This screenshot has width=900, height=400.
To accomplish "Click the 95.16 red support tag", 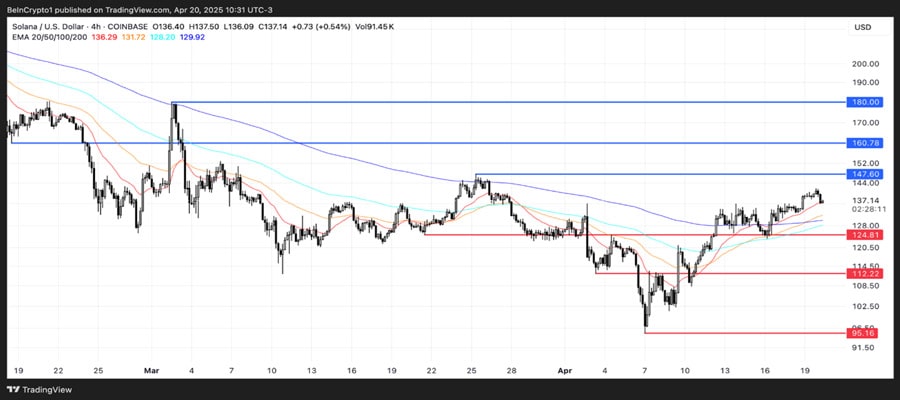I will pos(865,333).
